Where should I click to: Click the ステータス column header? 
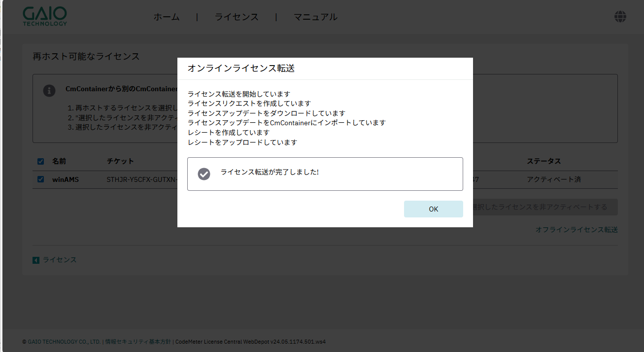click(x=543, y=161)
